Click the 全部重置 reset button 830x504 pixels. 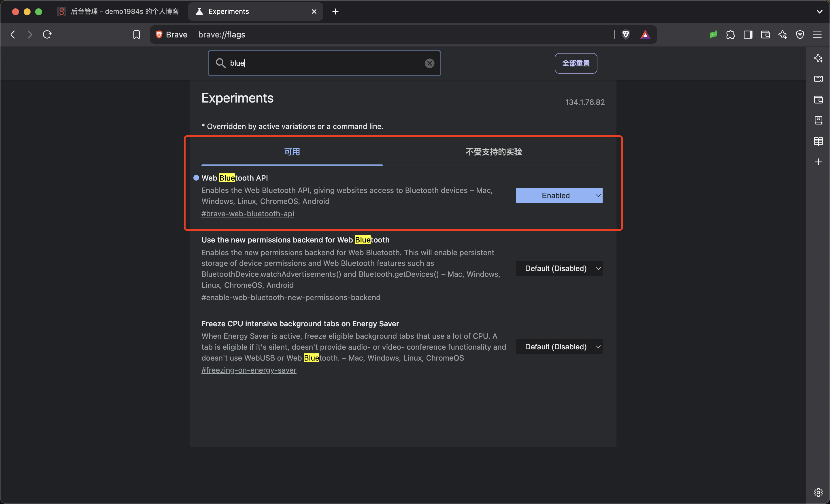click(x=576, y=63)
